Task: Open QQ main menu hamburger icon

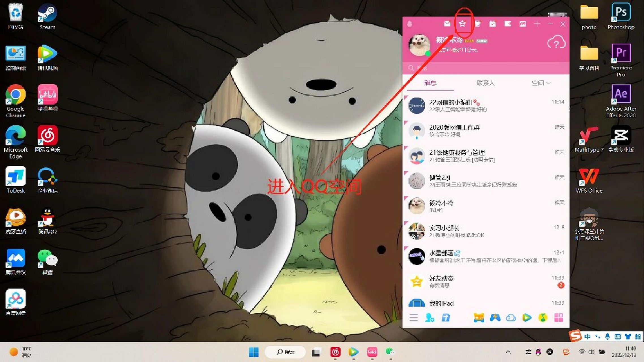Action: (413, 318)
